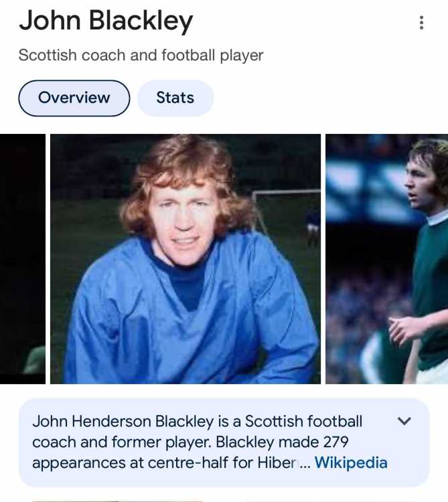The width and height of the screenshot is (448, 502).
Task: Select the Overview tab
Action: coord(74,98)
